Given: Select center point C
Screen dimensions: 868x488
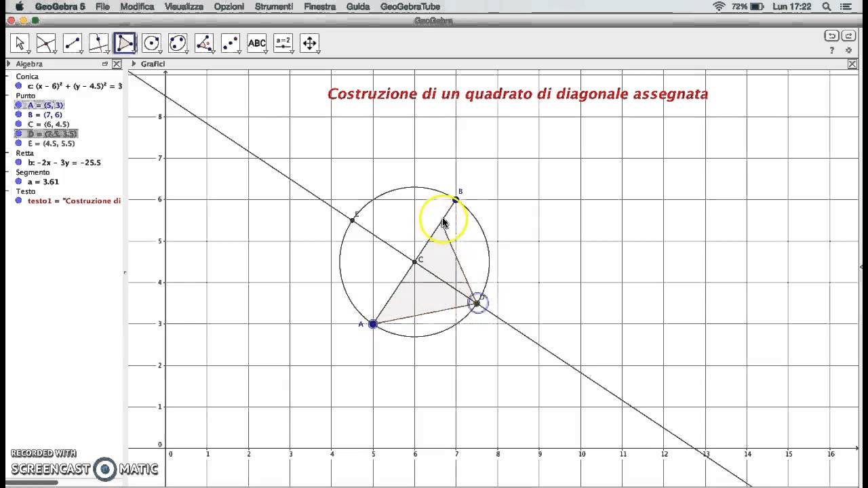Looking at the screenshot, I should (x=414, y=262).
